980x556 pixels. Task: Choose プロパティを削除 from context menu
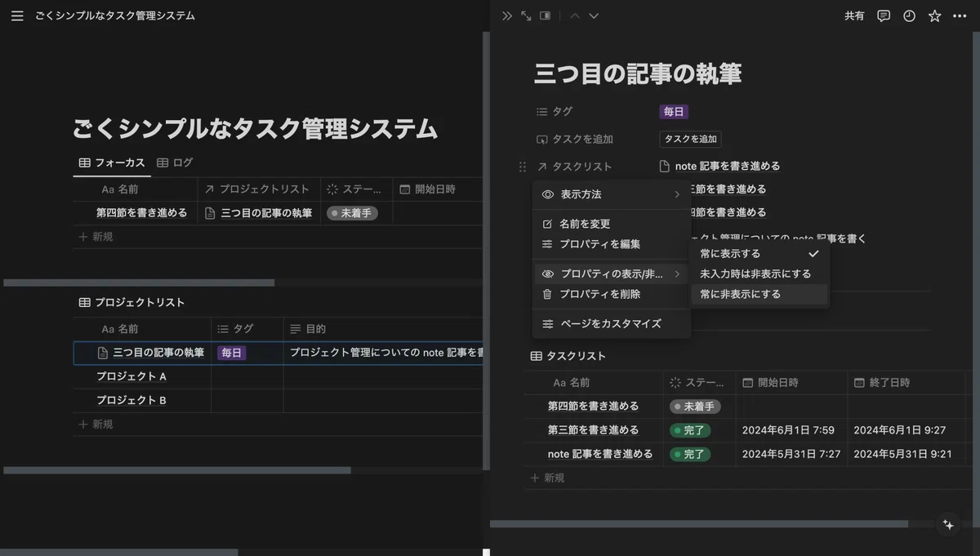pyautogui.click(x=611, y=295)
